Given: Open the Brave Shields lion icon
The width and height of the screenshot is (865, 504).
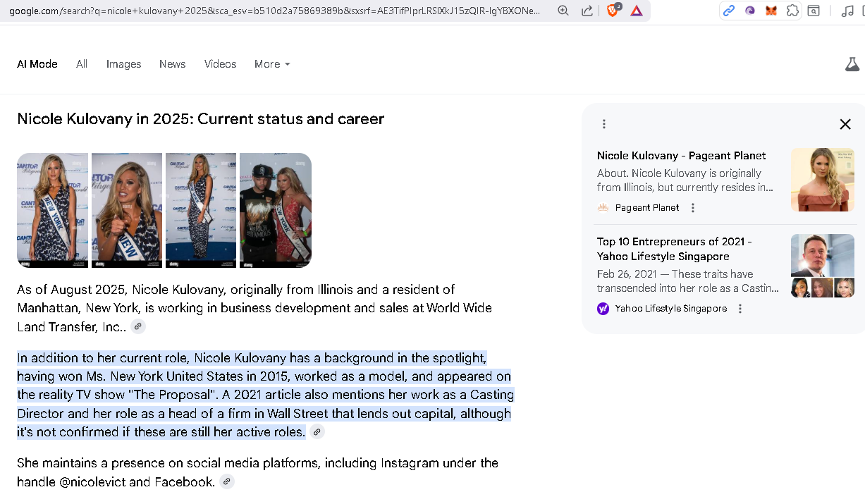Looking at the screenshot, I should [x=613, y=10].
